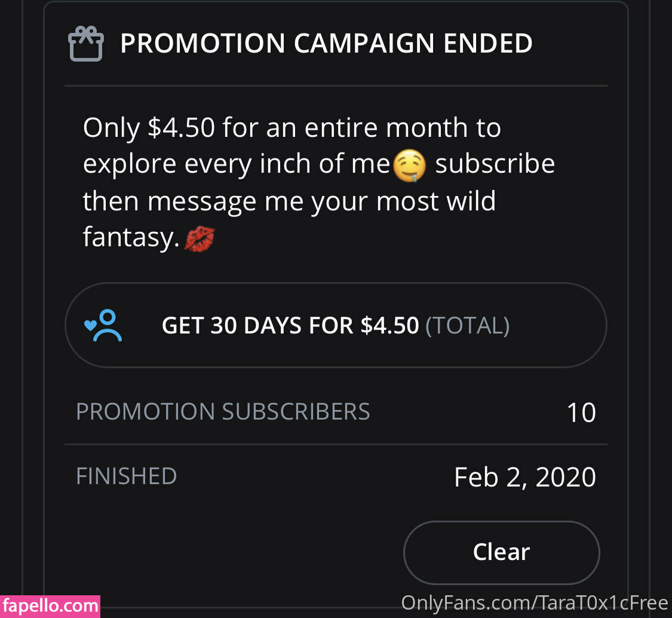Image resolution: width=672 pixels, height=618 pixels.
Task: Click the Promotion Subscribers label
Action: pos(223,412)
